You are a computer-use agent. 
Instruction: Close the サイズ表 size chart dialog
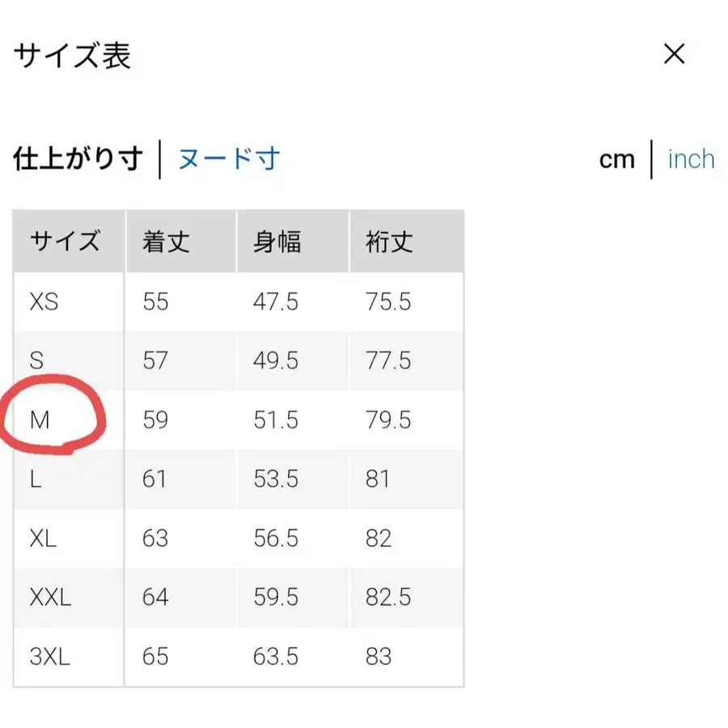[x=674, y=53]
